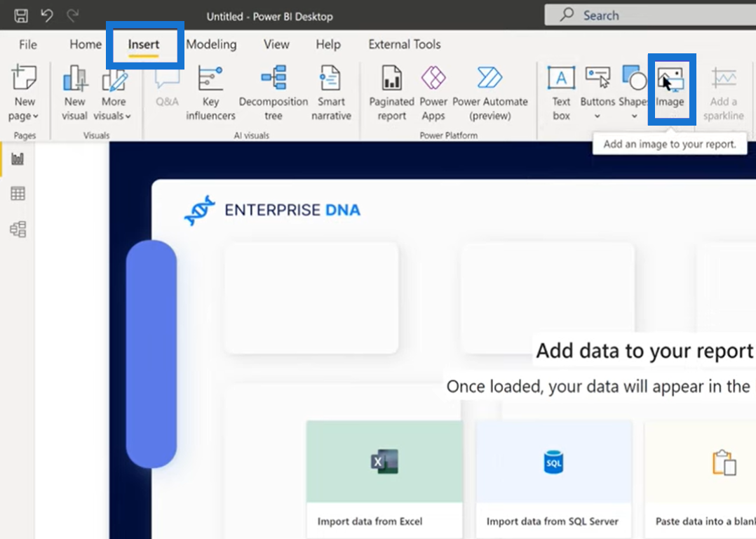Insert a Key influencers visual
The image size is (756, 539).
(210, 93)
